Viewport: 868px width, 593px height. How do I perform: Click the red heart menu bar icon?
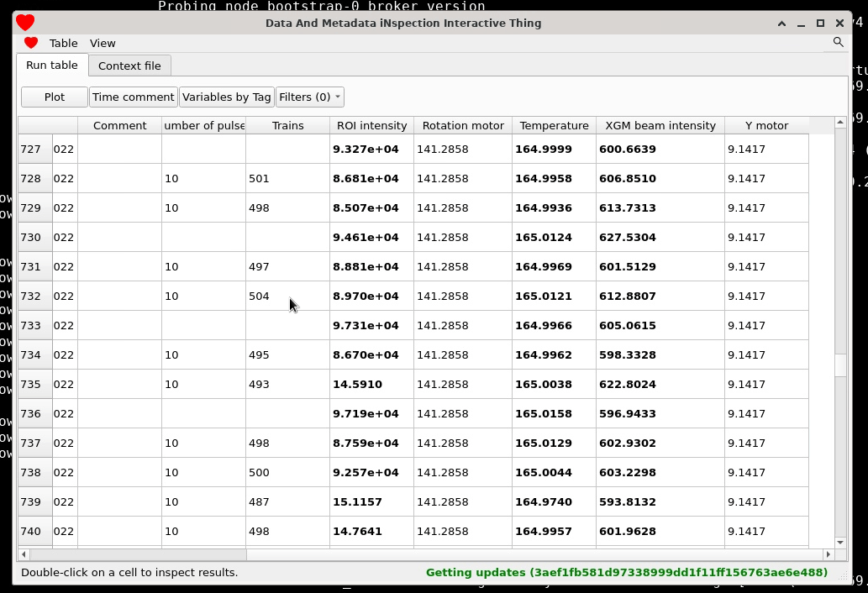point(31,43)
